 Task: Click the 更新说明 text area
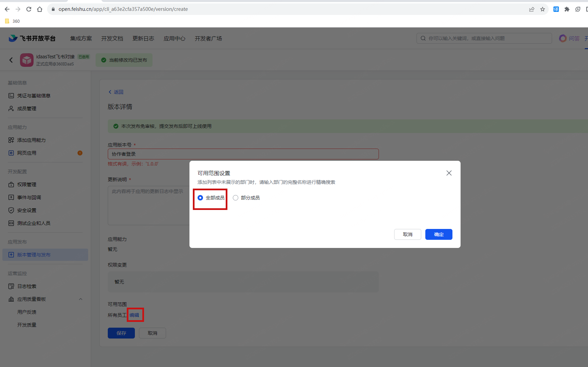click(x=148, y=205)
